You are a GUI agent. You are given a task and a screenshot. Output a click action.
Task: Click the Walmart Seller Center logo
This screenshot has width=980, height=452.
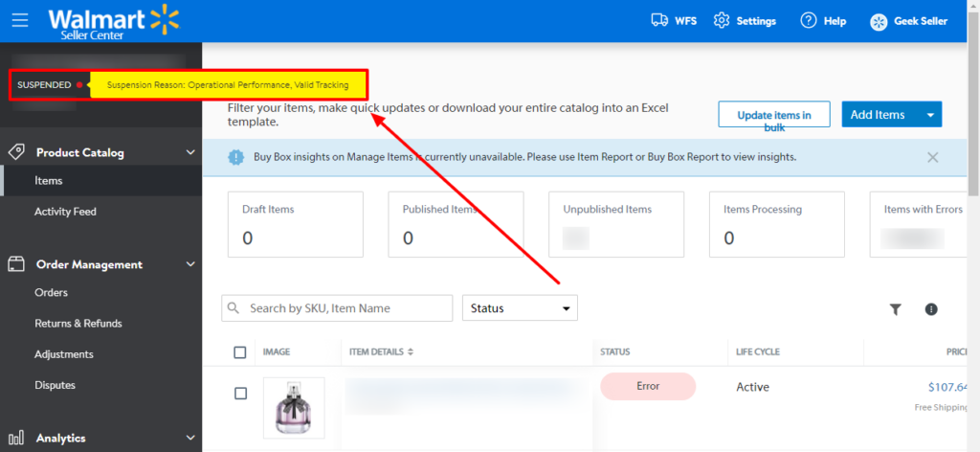[x=114, y=22]
